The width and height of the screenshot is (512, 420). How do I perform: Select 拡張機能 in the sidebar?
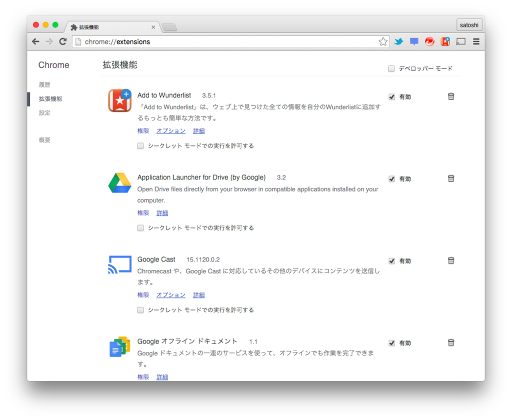(x=50, y=98)
